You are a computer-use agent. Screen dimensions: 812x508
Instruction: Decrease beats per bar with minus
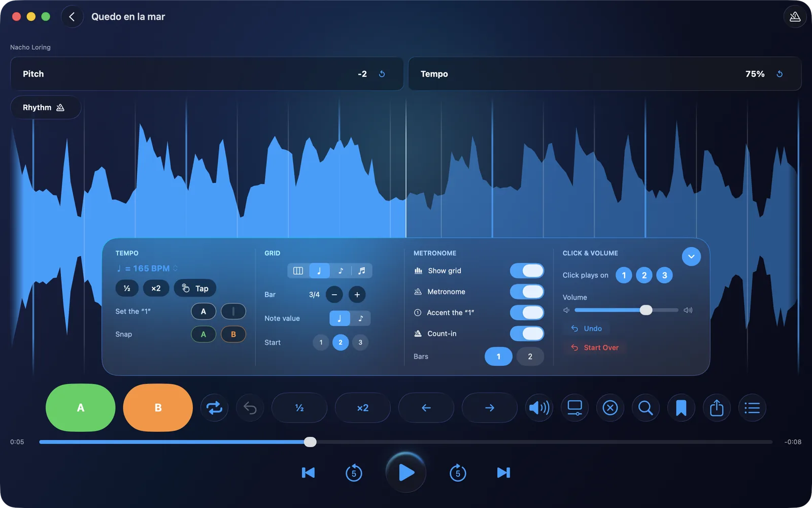pyautogui.click(x=334, y=295)
